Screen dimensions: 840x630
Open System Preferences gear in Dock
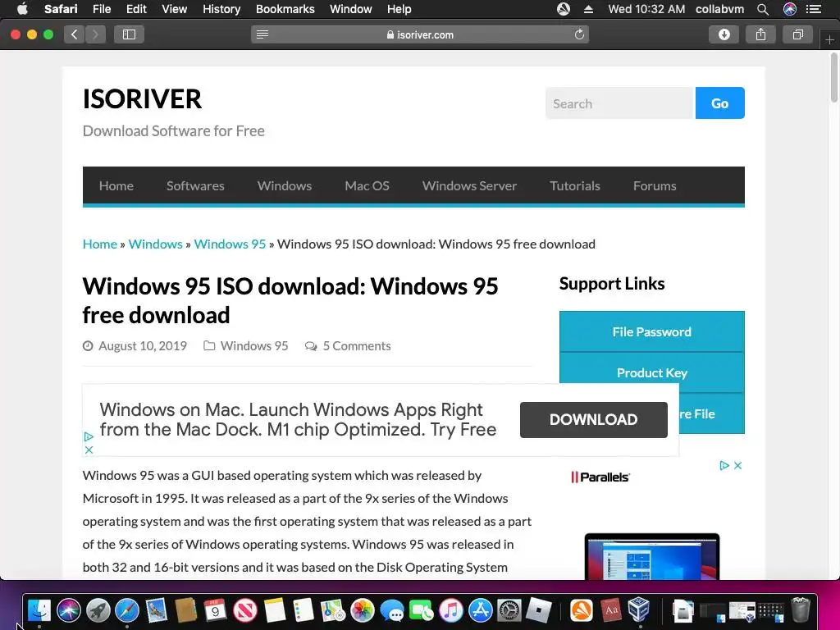(x=509, y=609)
